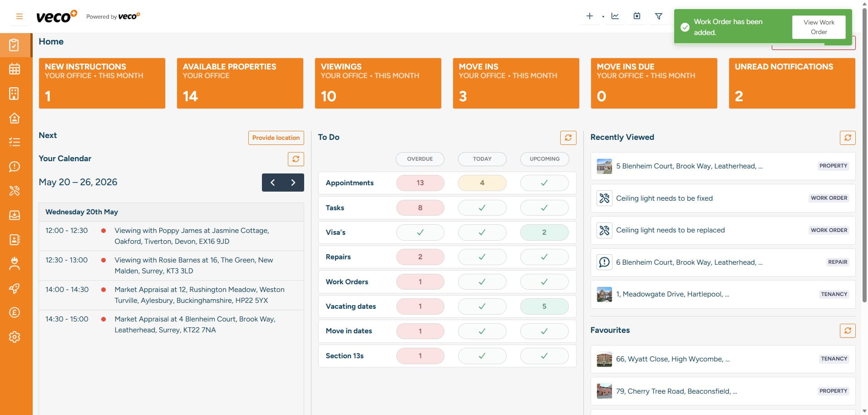868x415 pixels.
Task: Open the house tenancy icon in sidebar
Action: click(15, 118)
